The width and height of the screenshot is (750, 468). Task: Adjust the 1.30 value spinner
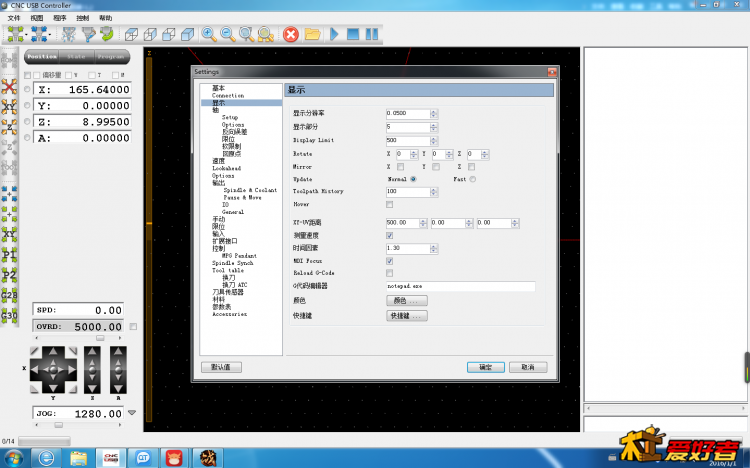pos(433,248)
